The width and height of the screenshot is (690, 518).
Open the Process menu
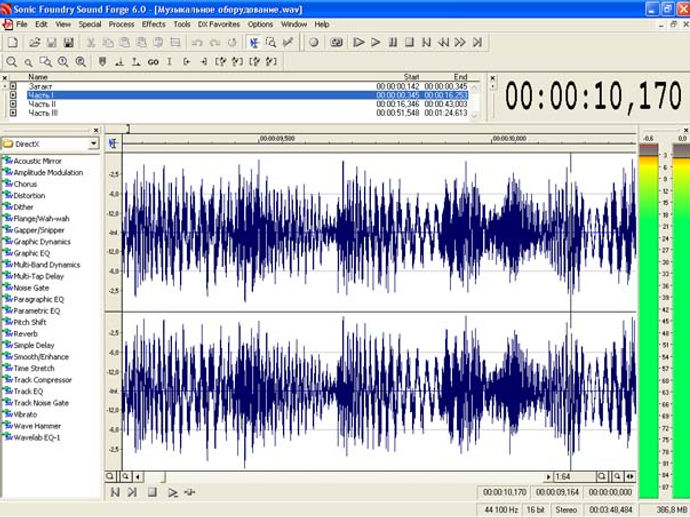[x=121, y=24]
